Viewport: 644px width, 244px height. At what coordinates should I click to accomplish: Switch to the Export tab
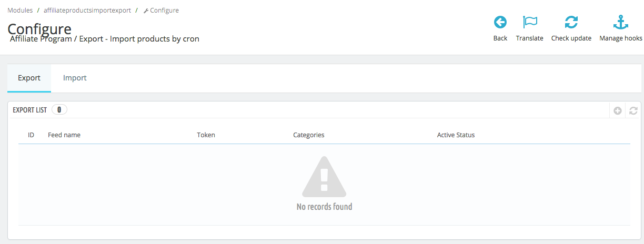29,78
